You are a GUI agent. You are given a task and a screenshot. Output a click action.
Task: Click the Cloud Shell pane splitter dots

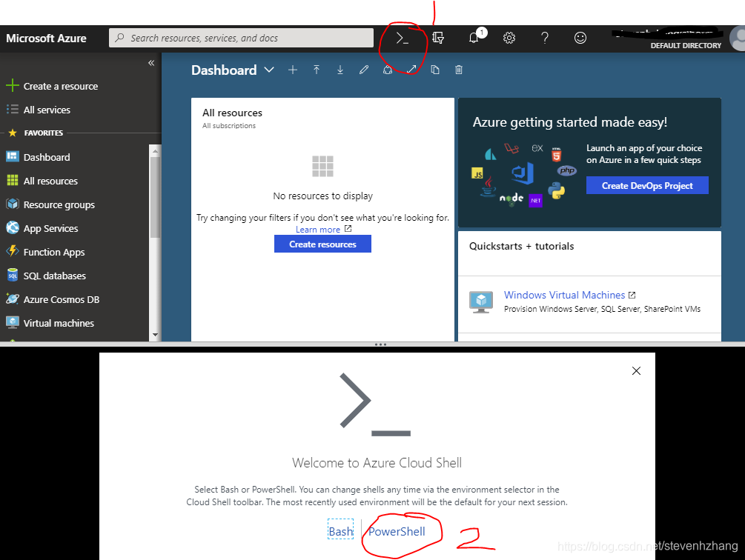point(380,344)
